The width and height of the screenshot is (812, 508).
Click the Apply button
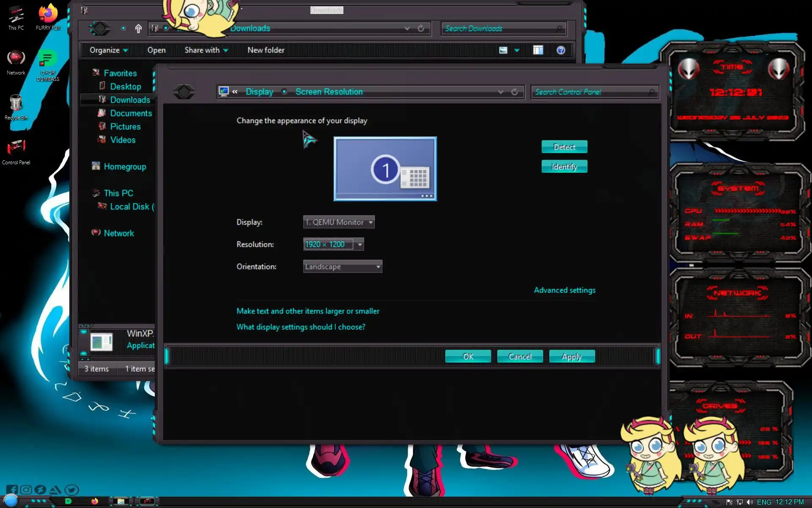(x=572, y=356)
